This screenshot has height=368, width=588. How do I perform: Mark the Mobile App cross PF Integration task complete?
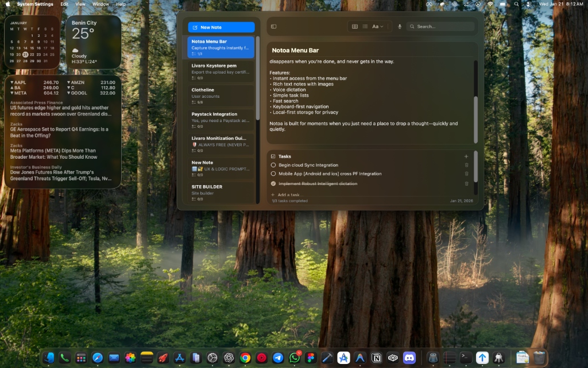273,174
